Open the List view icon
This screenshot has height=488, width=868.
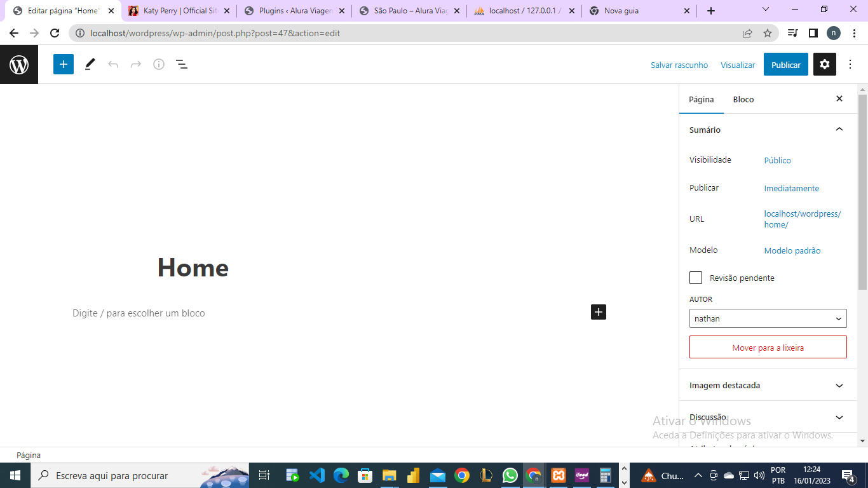182,64
